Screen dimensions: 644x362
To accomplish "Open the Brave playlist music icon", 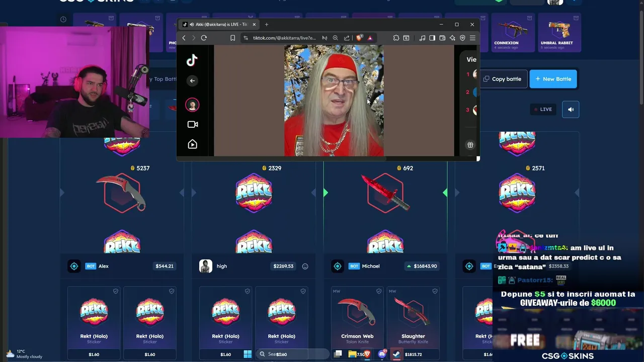I will (422, 38).
